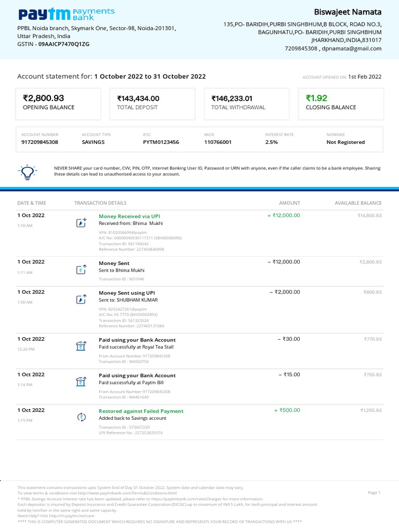Click 'Sent to: SHUBHAM KUMAR' text
Image resolution: width=399 pixels, height=532 pixels.
click(128, 300)
